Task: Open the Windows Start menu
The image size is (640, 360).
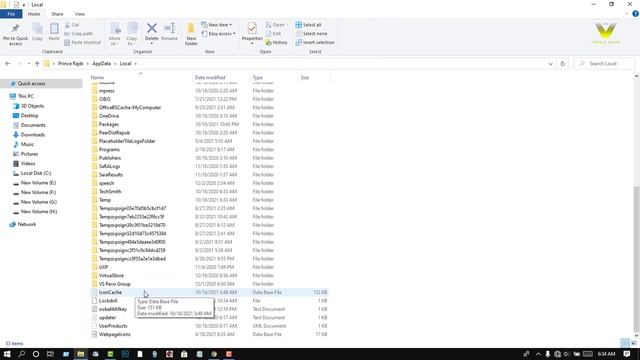Action: click(x=7, y=354)
